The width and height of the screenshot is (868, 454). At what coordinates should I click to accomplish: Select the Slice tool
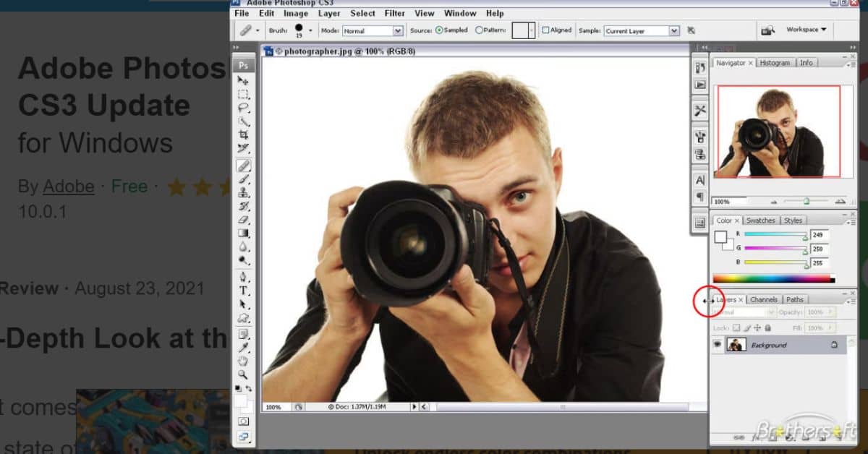coord(244,149)
